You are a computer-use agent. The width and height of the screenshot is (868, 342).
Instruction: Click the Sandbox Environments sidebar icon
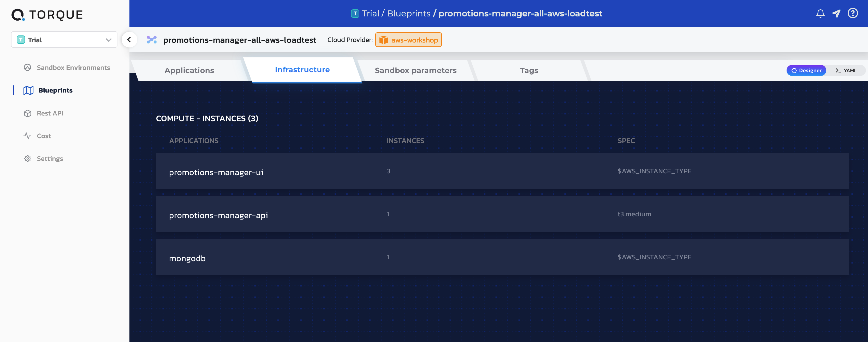pos(28,67)
